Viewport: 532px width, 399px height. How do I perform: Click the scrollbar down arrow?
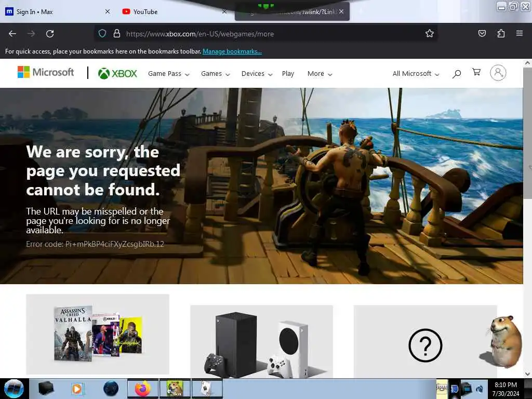[527, 374]
